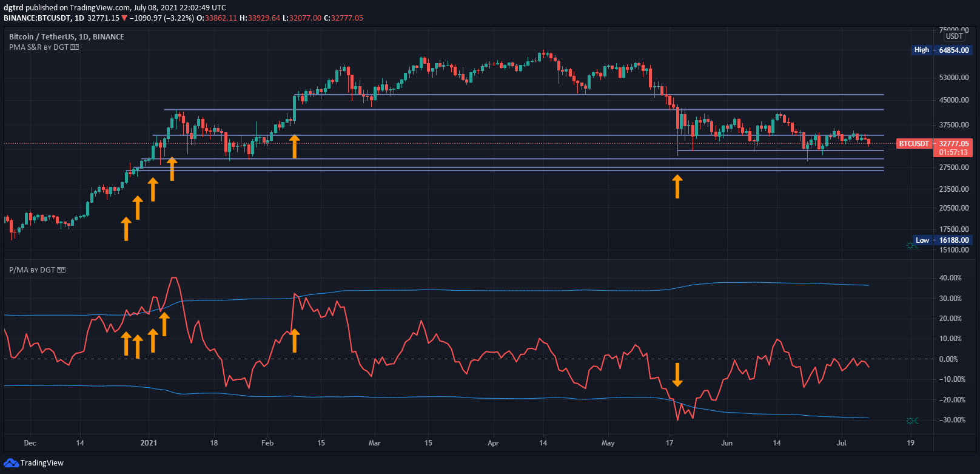The width and height of the screenshot is (980, 474).
Task: Click the icon beside PMA S&R BY DGT
Action: pos(75,47)
